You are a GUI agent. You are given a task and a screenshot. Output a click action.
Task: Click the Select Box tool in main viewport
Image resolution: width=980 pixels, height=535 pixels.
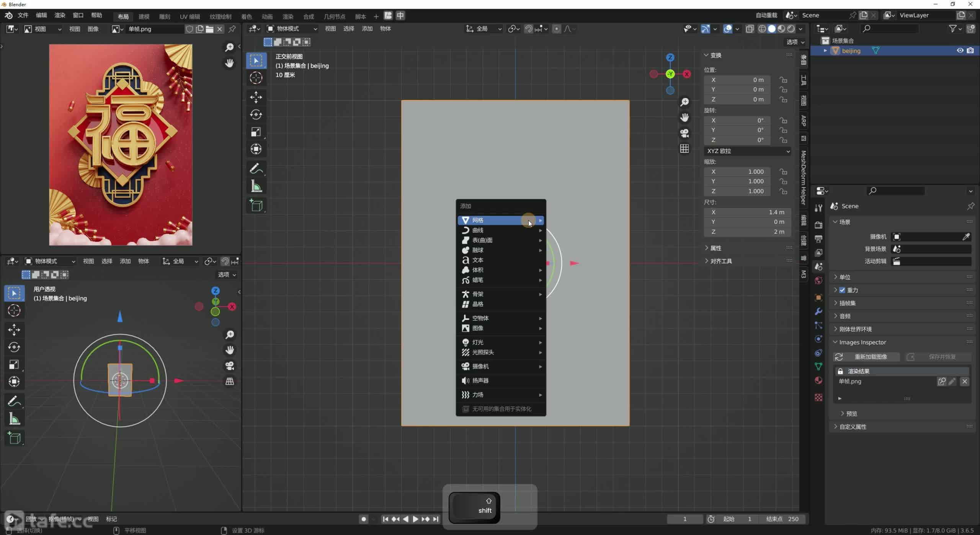pos(256,60)
